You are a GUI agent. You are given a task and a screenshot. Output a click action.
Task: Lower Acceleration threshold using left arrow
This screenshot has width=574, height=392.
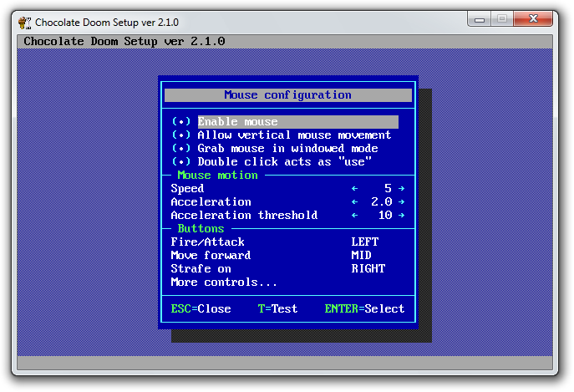(x=354, y=216)
